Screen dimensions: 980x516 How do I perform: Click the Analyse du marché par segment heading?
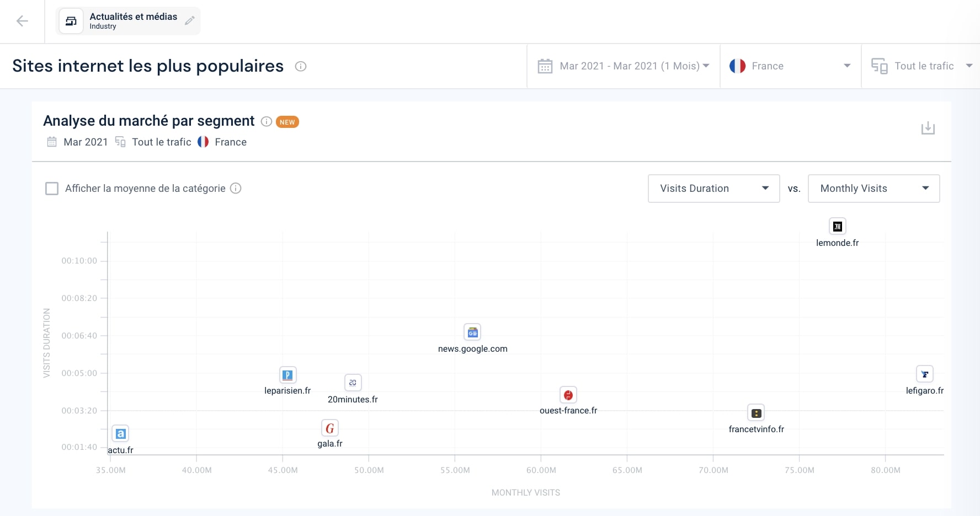(149, 121)
